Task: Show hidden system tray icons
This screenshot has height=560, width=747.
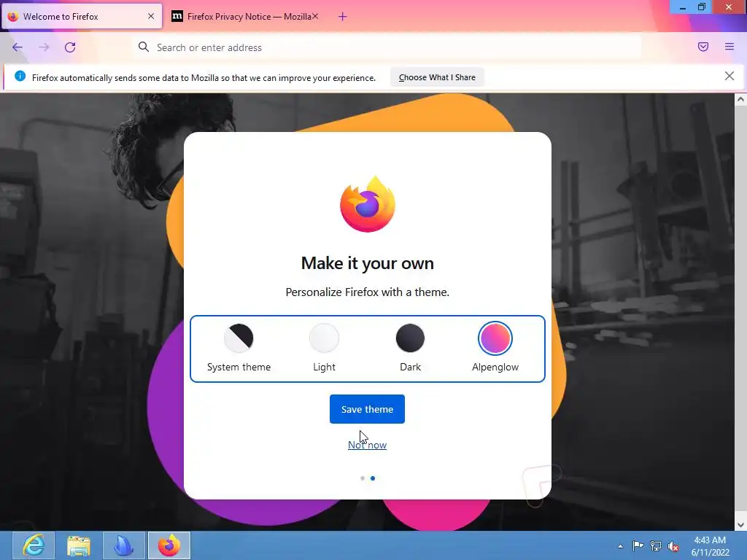Action: coord(620,546)
